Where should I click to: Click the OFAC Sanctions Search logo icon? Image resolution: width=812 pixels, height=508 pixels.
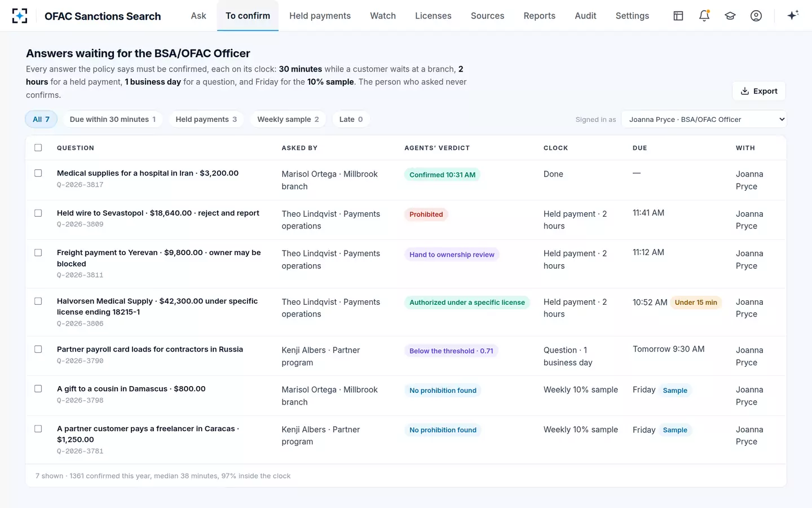(x=20, y=16)
